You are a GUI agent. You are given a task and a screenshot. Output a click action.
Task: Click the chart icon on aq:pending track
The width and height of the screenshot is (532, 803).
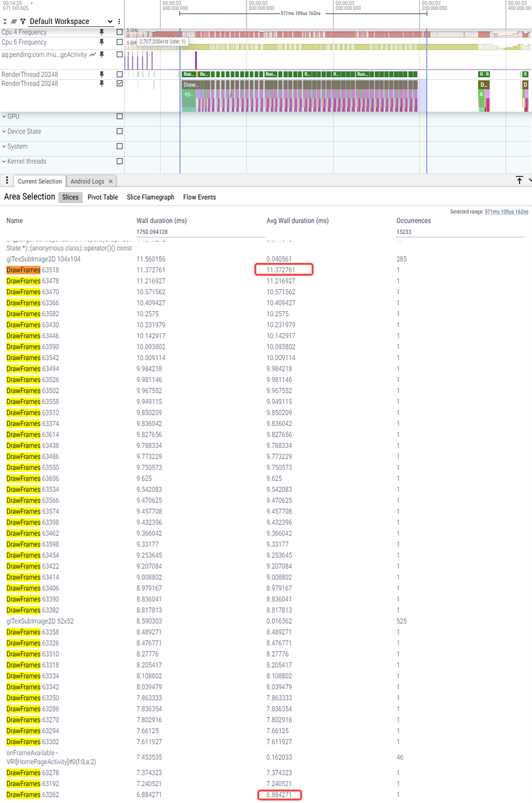click(x=93, y=55)
